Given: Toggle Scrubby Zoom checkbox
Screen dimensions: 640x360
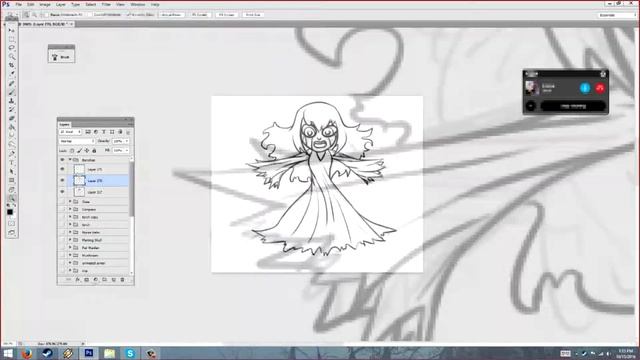Looking at the screenshot, I should pyautogui.click(x=128, y=15).
